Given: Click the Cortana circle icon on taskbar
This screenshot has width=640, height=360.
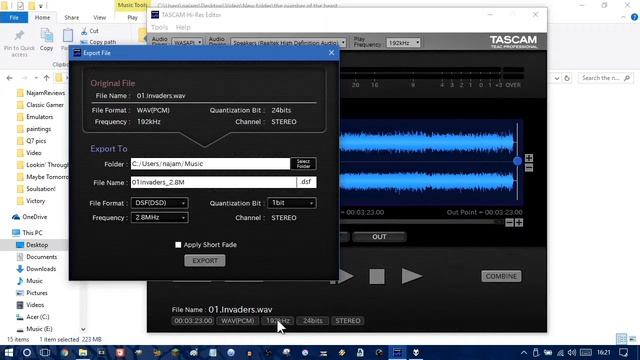Looking at the screenshot, I should pyautogui.click(x=27, y=352).
